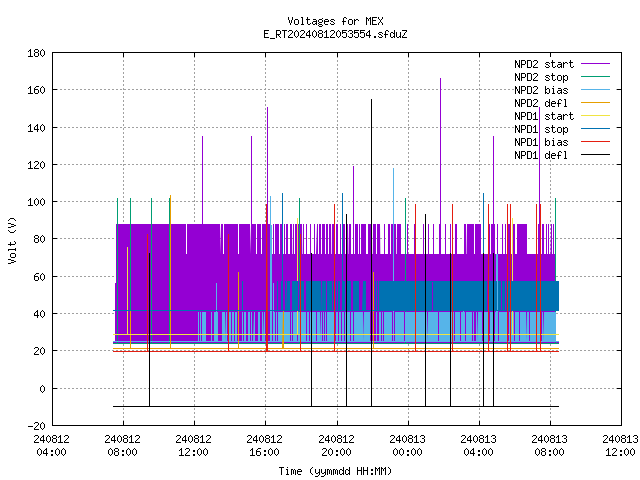Click the 140 y-axis tick value

[x=36, y=128]
